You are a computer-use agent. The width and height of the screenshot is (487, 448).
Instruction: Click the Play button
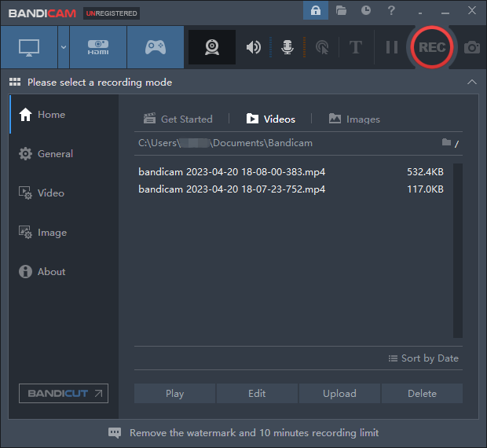pyautogui.click(x=175, y=393)
